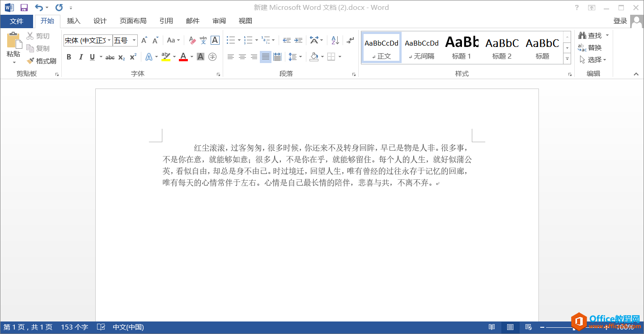Open ribbon display options
644x334 pixels.
click(x=592, y=8)
